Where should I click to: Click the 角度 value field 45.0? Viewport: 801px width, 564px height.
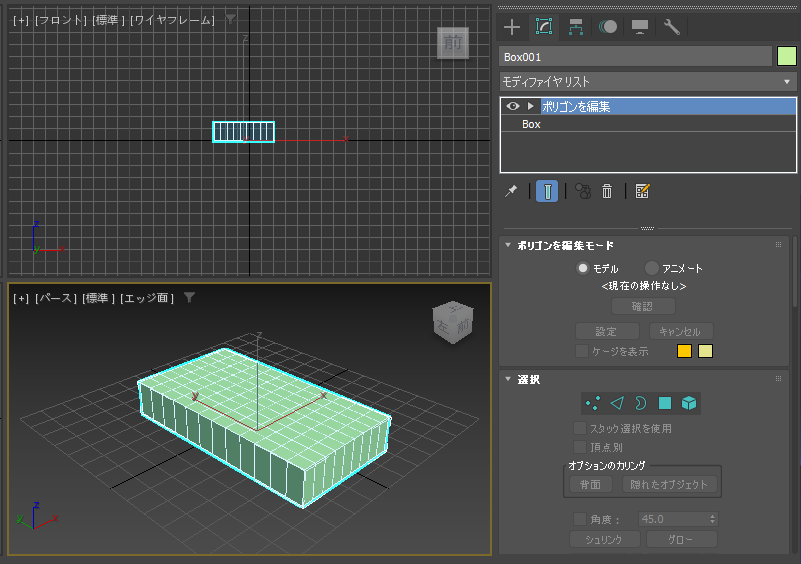click(x=673, y=519)
